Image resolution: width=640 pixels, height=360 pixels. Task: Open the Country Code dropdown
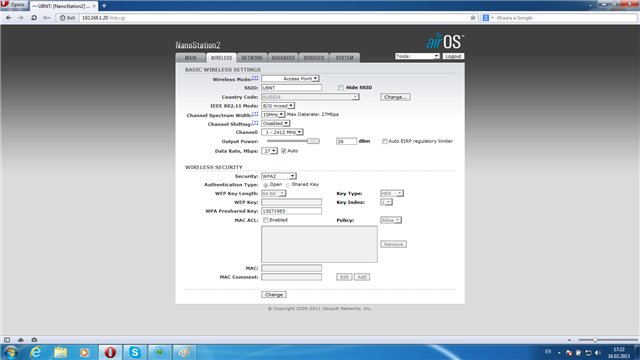[x=310, y=97]
